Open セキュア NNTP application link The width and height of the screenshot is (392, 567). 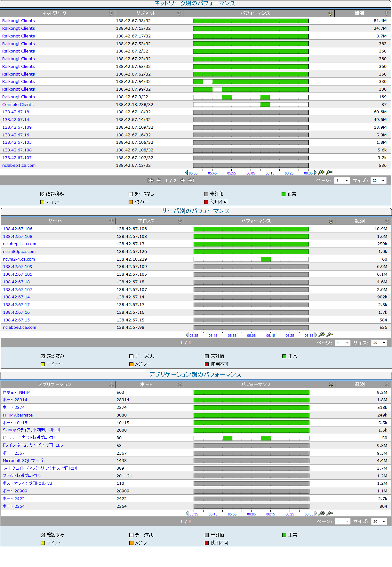pos(16,393)
